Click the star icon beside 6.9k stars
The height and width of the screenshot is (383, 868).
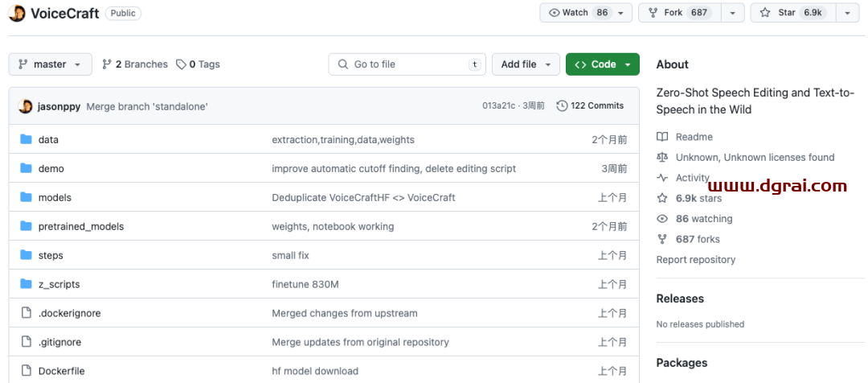(662, 198)
